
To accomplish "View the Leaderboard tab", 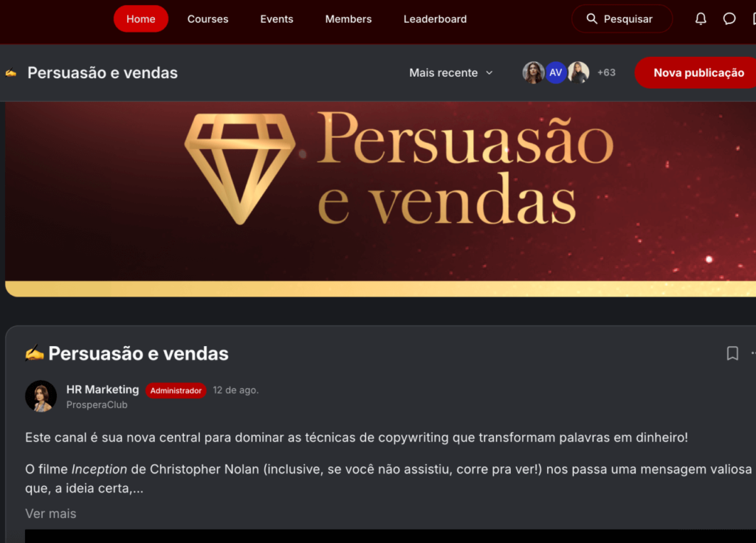I will click(x=435, y=18).
